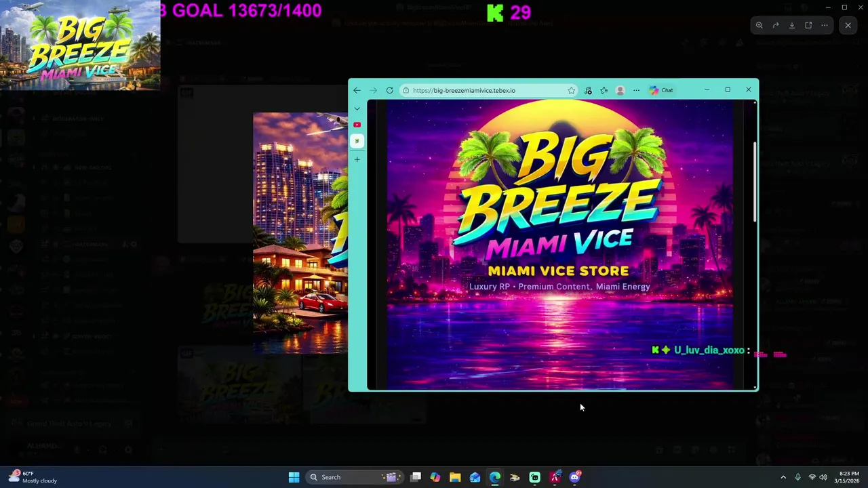Select the Big Breeze store vertical tab
The width and height of the screenshot is (868, 488).
click(357, 141)
